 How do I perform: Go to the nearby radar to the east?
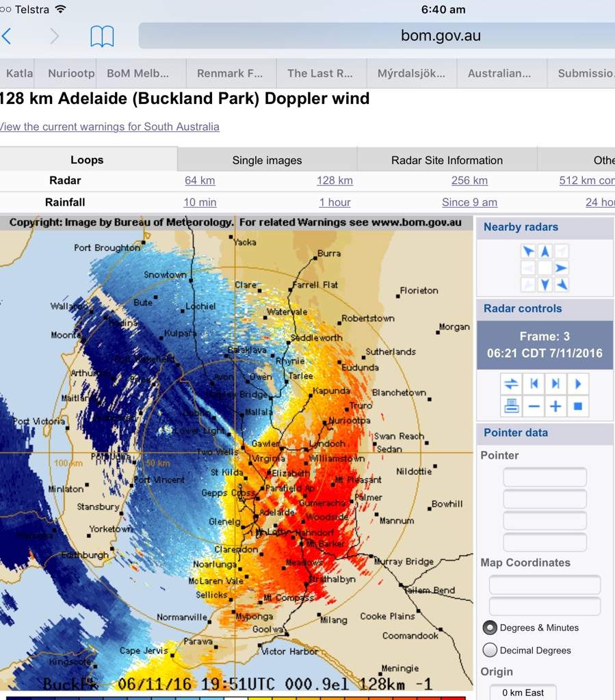click(561, 268)
